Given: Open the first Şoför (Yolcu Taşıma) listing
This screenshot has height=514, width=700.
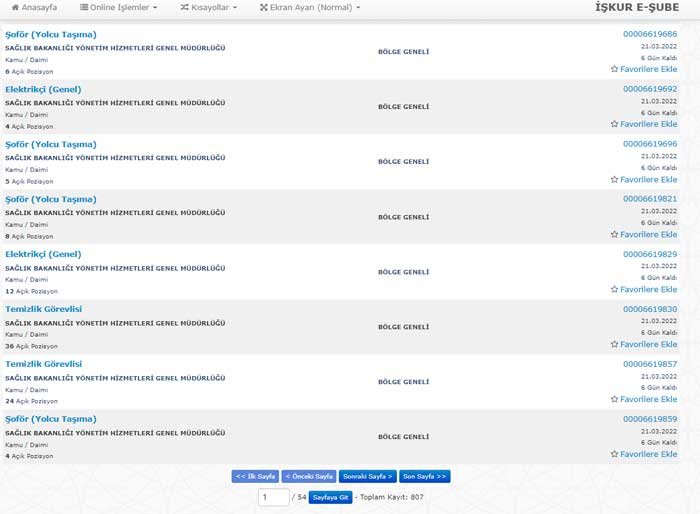Looking at the screenshot, I should click(x=51, y=35).
